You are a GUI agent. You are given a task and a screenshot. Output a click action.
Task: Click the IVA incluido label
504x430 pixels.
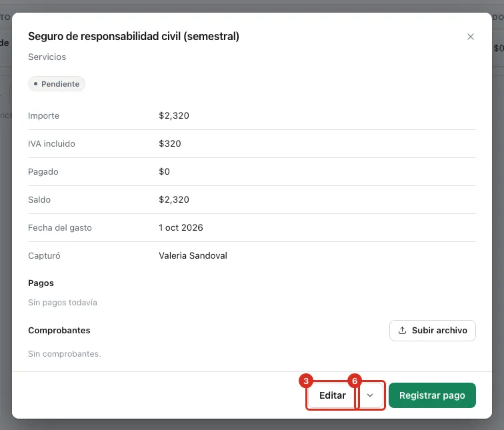tap(51, 143)
